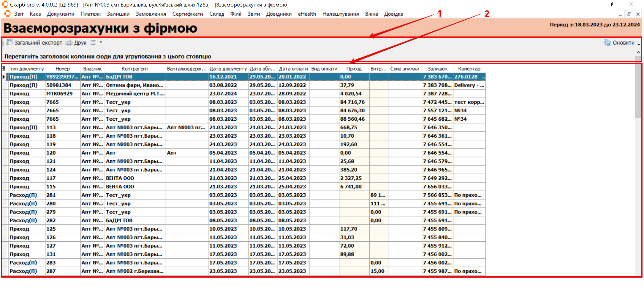Click the Оновити button label
The image size is (644, 298).
point(624,43)
